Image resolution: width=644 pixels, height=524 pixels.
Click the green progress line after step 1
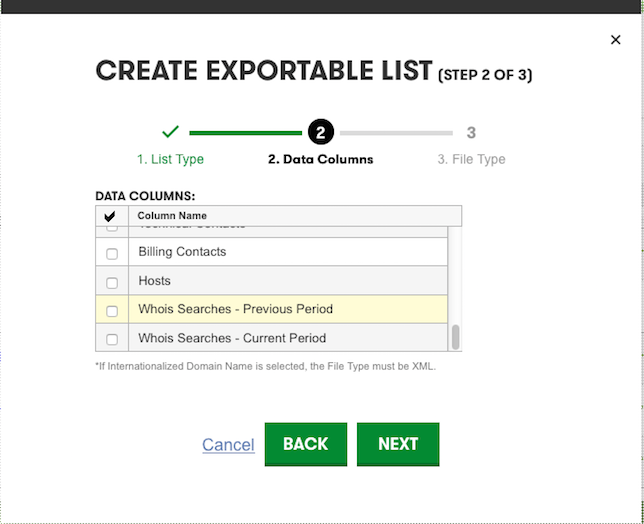[x=246, y=133]
